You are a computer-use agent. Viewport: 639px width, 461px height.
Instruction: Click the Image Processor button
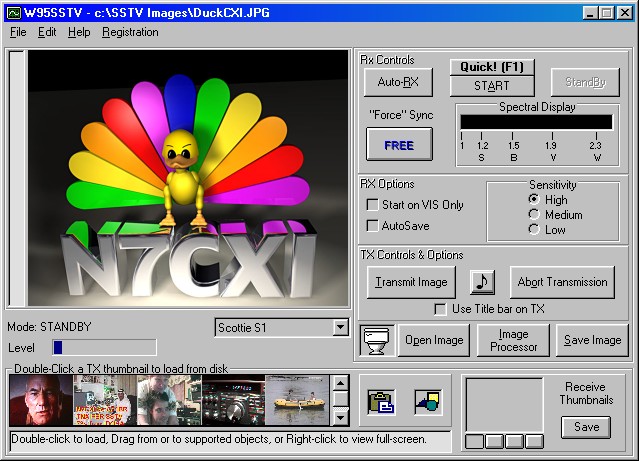tap(513, 340)
